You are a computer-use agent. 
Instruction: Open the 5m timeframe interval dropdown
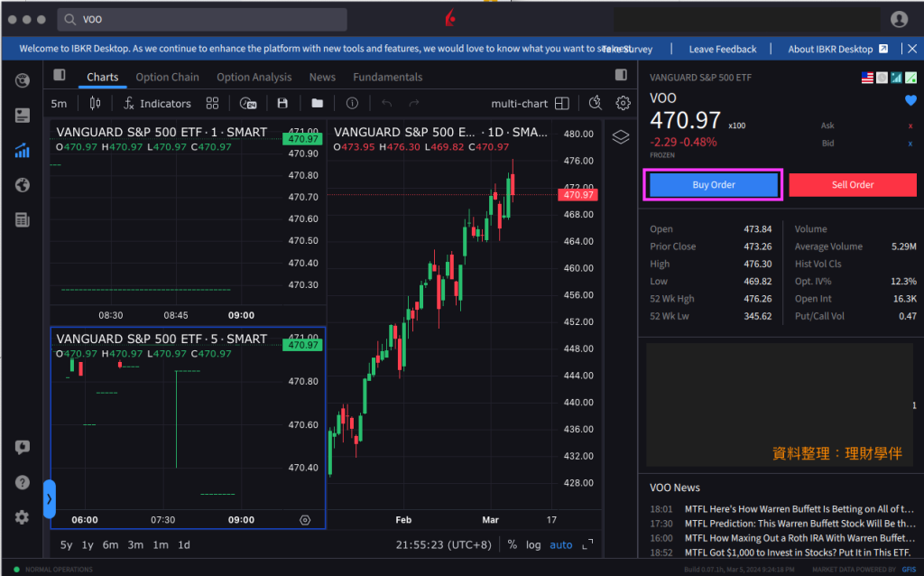point(59,104)
